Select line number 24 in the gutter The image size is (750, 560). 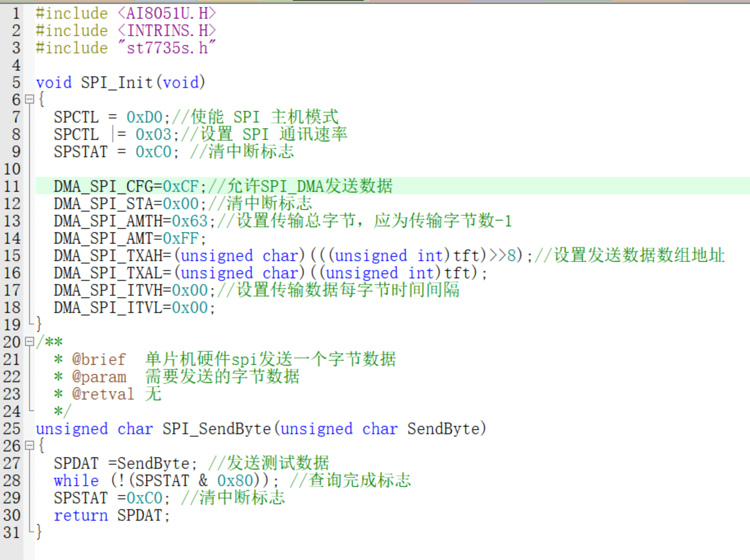pos(12,412)
